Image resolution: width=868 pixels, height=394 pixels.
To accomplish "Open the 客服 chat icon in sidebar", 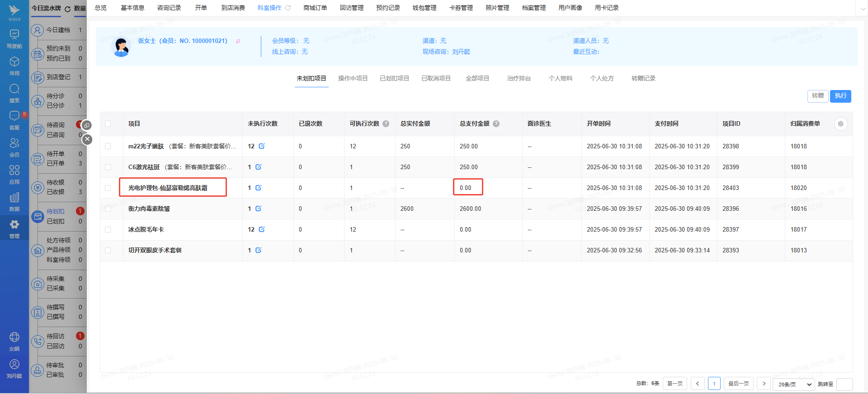I will [x=14, y=117].
